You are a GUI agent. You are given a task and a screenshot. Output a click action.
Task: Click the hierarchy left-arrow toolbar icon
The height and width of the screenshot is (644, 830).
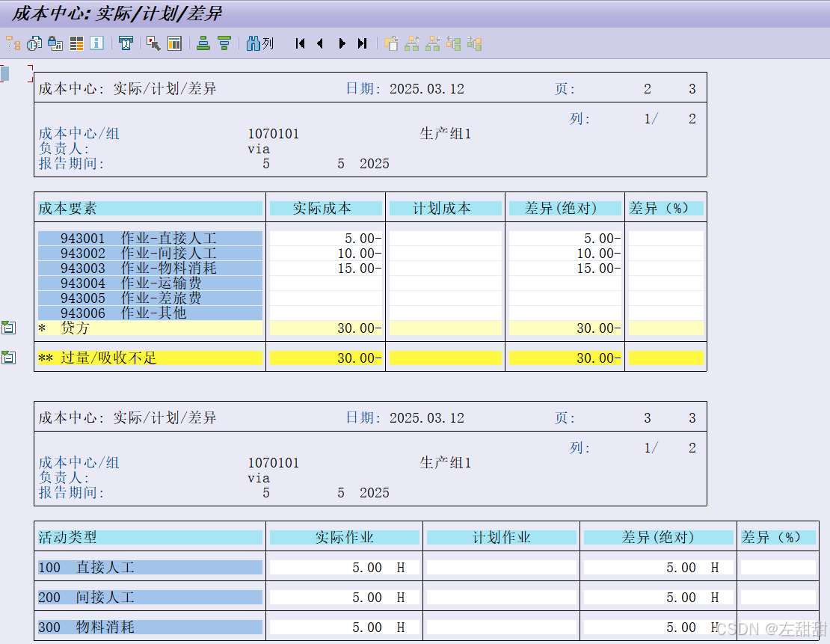coord(454,43)
